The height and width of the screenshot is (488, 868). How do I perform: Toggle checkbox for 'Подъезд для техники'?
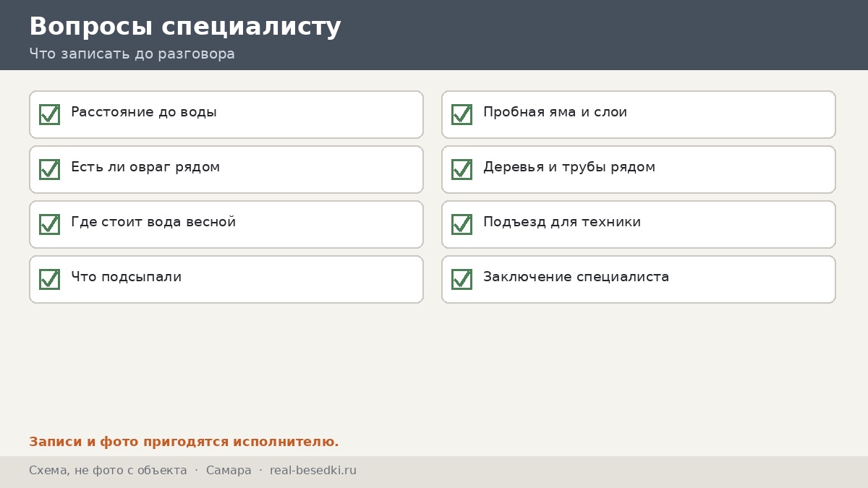[461, 224]
